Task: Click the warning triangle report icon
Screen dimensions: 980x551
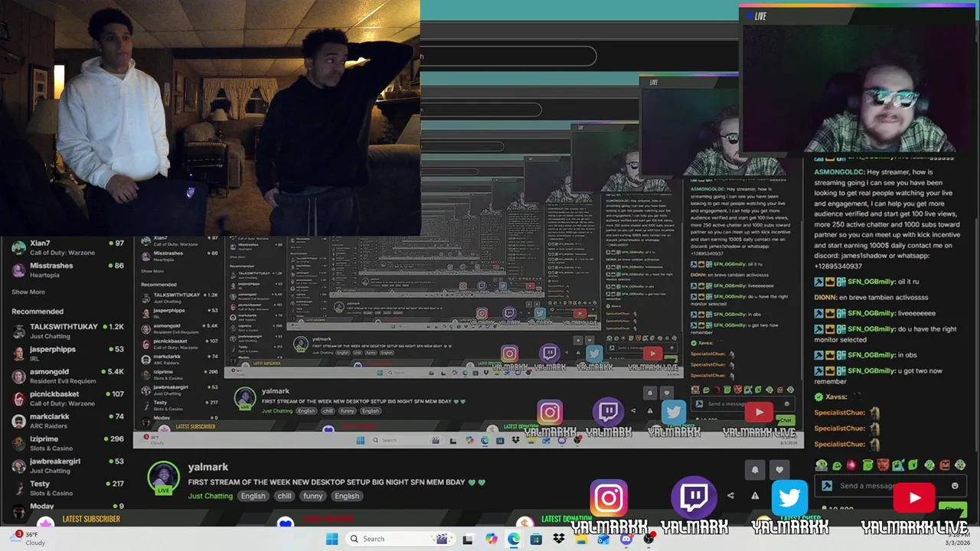Action: pos(755,496)
